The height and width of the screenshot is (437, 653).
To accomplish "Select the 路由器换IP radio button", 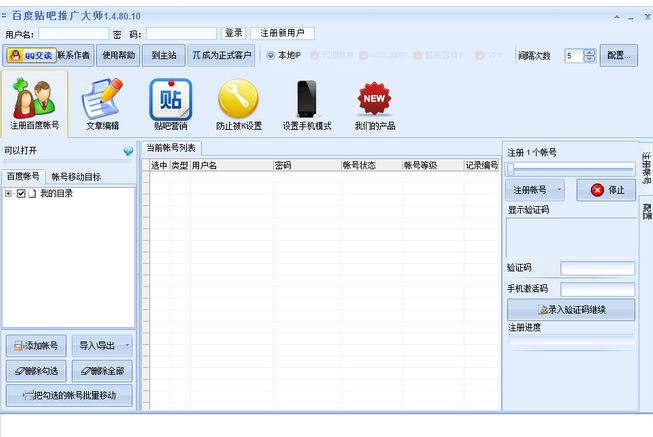I will coord(418,55).
